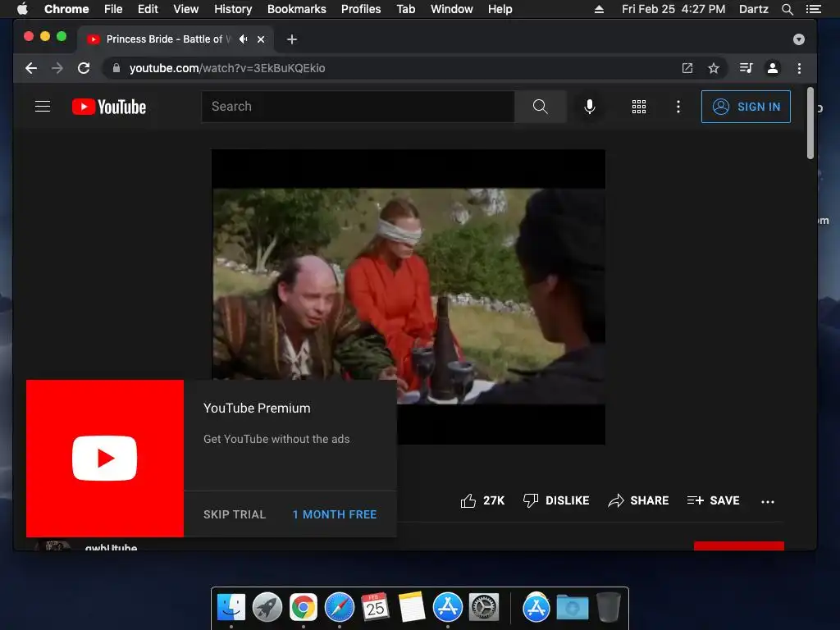Screen dimensions: 840x630
Task: Like the video with thumbs up
Action: pyautogui.click(x=468, y=500)
